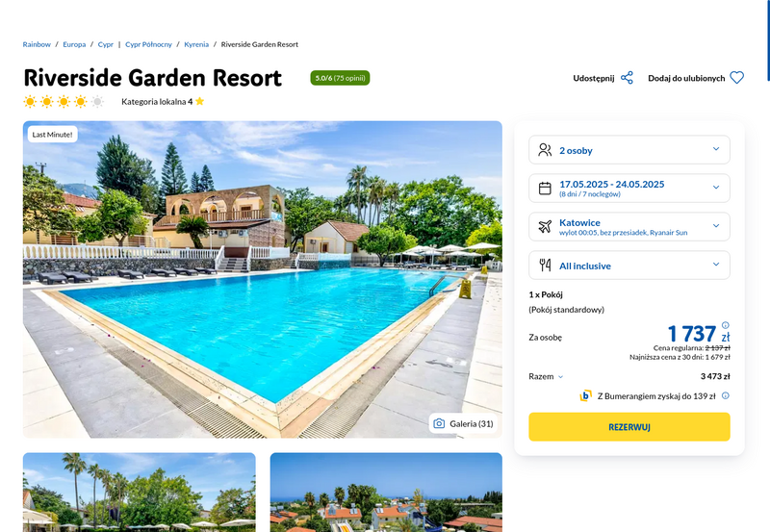Expand the Razem total price breakdown
Viewport: 770px width, 532px height.
click(546, 376)
